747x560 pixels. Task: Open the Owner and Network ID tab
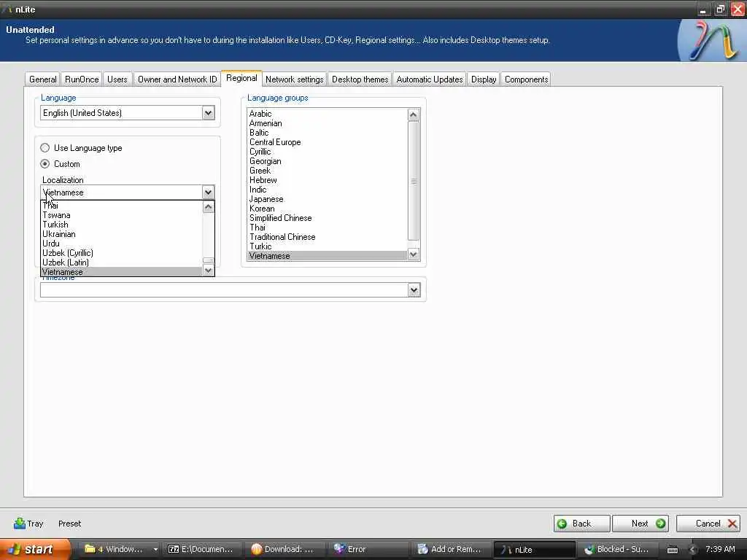(x=177, y=79)
